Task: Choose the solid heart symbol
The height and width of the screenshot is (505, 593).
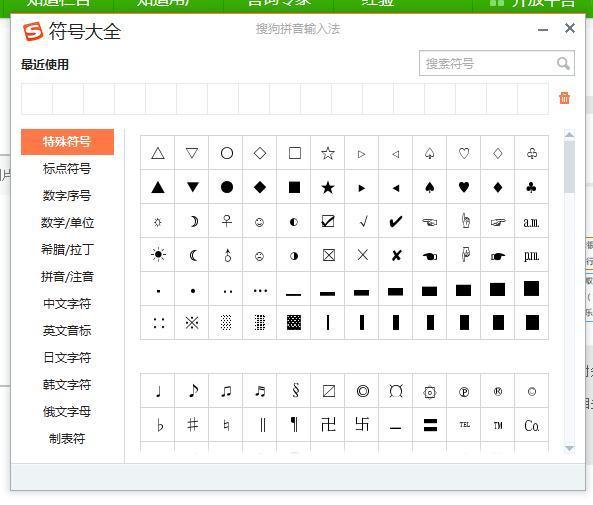Action: click(x=464, y=187)
